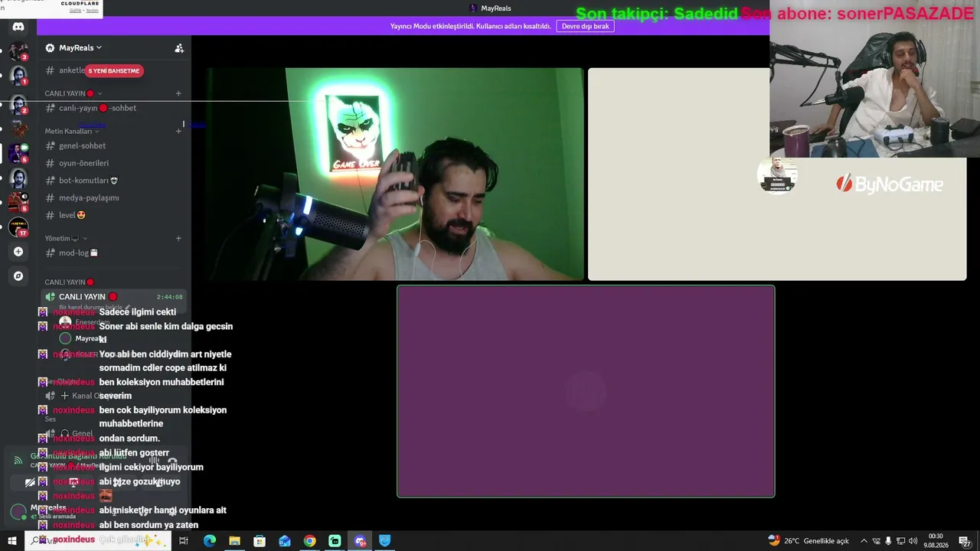The height and width of the screenshot is (551, 980).
Task: Open the weather widget showing 26°C
Action: click(808, 541)
